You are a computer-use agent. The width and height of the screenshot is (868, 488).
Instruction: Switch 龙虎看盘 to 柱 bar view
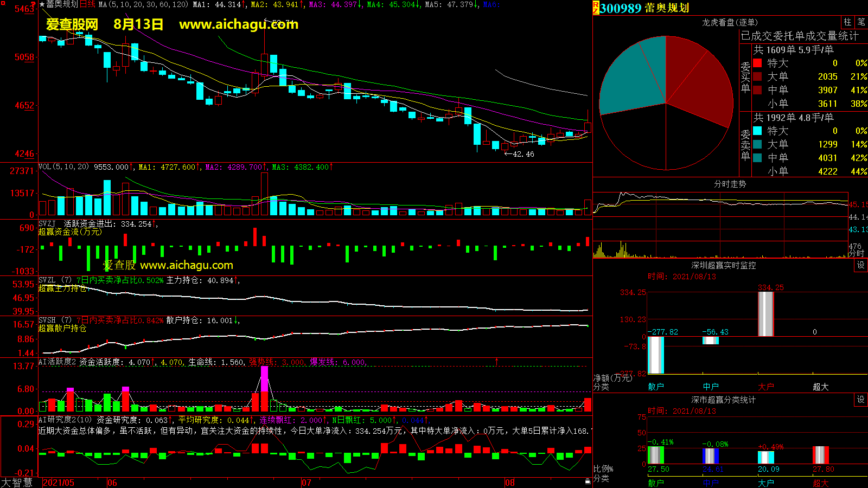(x=847, y=22)
